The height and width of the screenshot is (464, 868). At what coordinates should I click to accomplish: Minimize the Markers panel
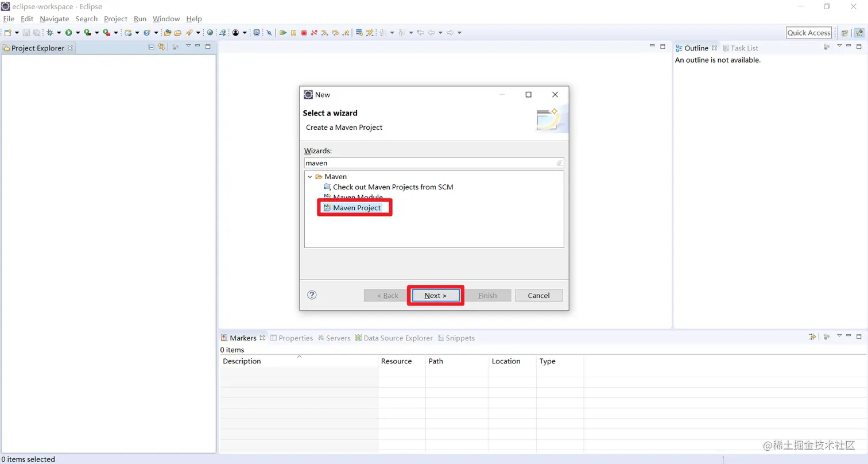coord(849,335)
